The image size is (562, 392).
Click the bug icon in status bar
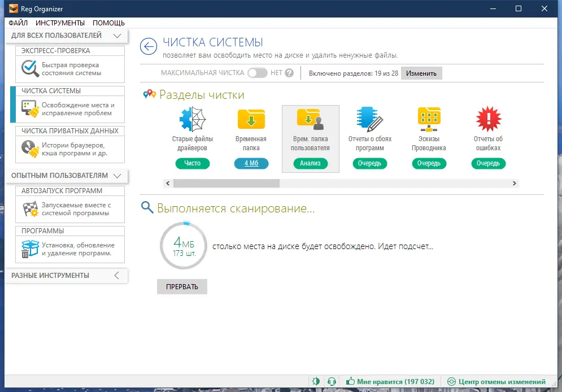click(316, 381)
